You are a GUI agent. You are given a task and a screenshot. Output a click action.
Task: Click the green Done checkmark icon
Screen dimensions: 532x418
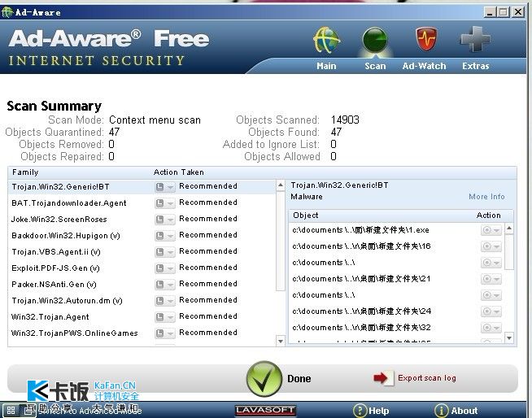(x=264, y=379)
